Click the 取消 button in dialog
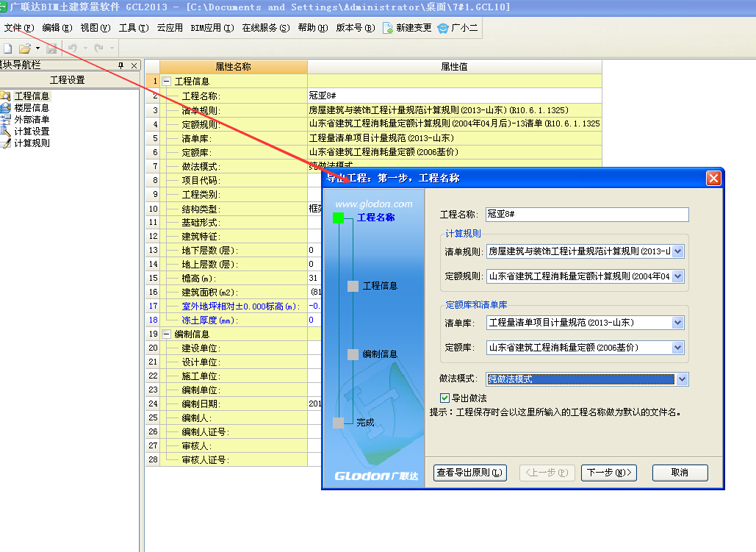The width and height of the screenshot is (756, 552). (x=680, y=473)
